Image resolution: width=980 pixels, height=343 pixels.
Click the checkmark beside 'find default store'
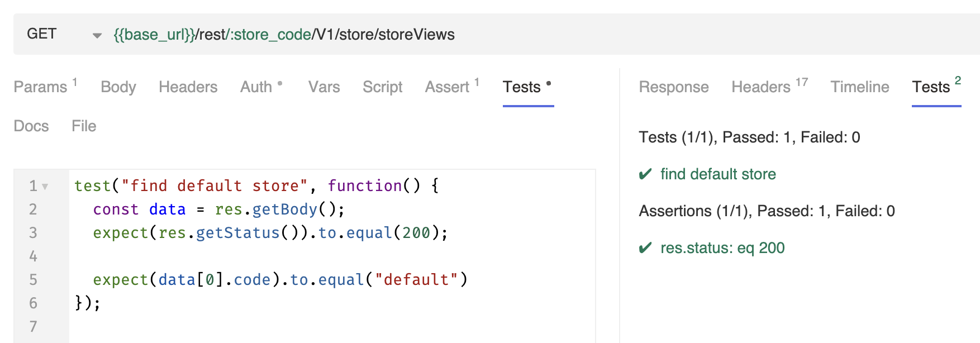(x=645, y=174)
